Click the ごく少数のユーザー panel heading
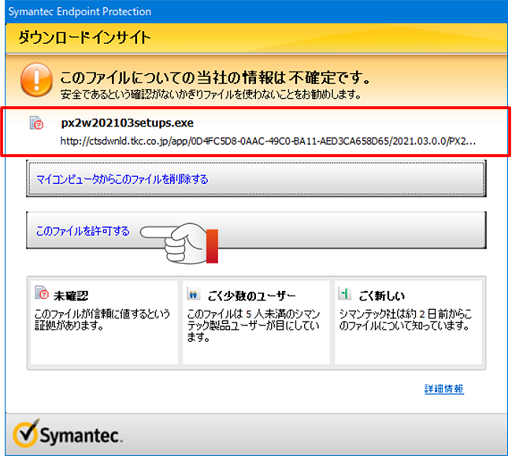Viewport: 512px width, 456px height. (x=251, y=296)
